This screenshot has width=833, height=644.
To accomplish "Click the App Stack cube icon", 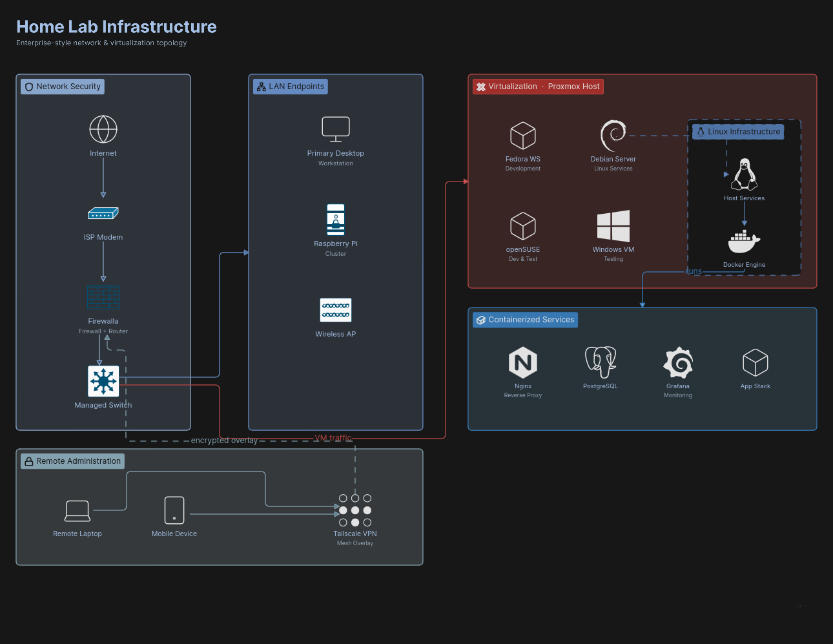I will [756, 362].
